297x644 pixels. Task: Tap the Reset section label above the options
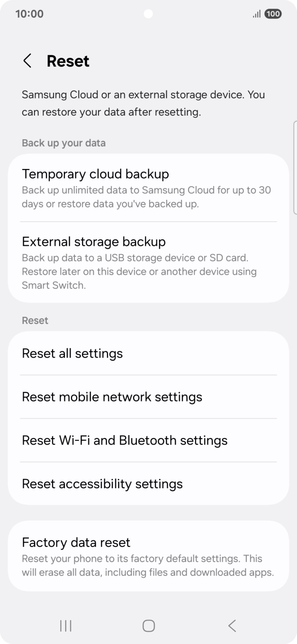click(x=35, y=320)
